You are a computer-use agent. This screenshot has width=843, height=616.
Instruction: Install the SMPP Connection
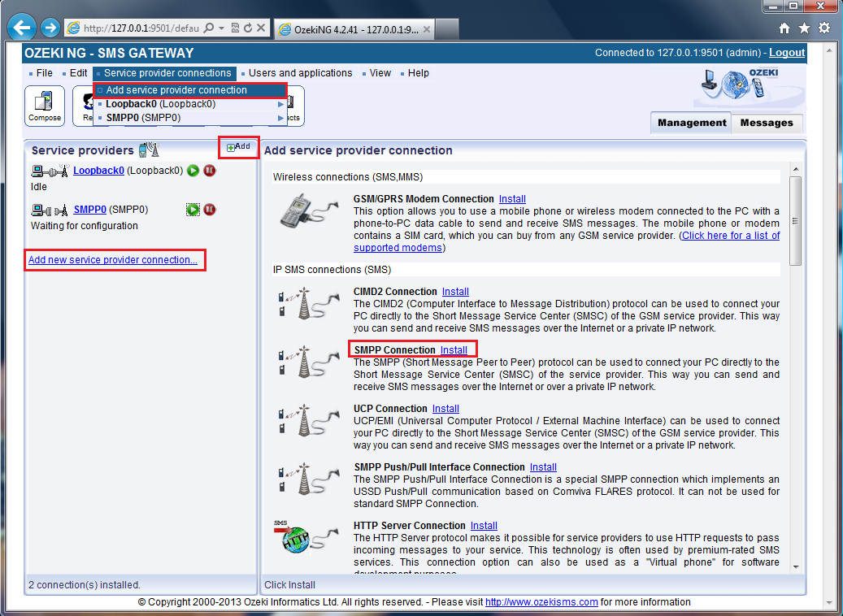(x=454, y=350)
